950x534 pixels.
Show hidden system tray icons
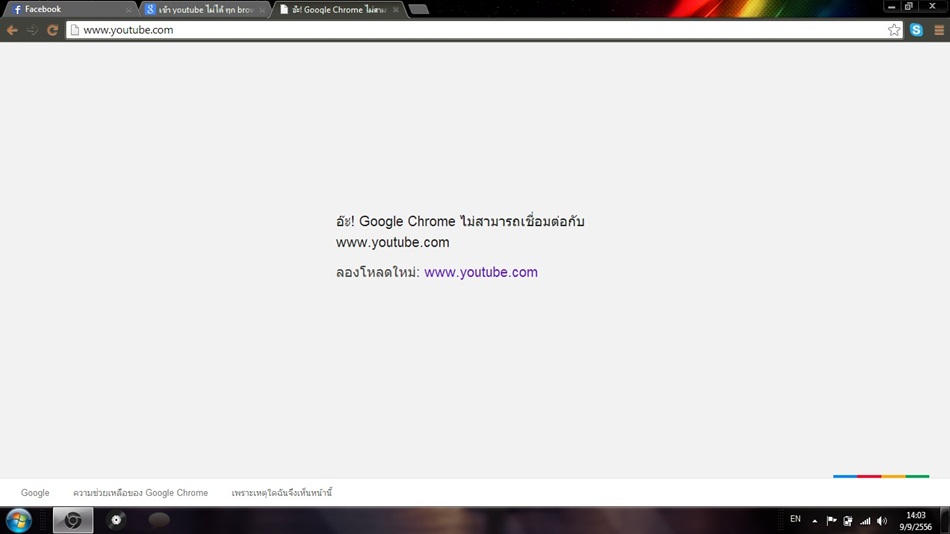coord(815,521)
